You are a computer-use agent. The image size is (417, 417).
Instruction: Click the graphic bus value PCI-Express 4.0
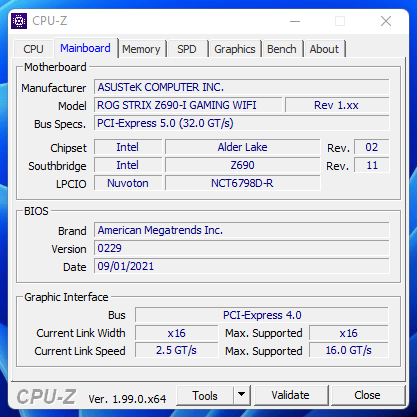click(262, 315)
